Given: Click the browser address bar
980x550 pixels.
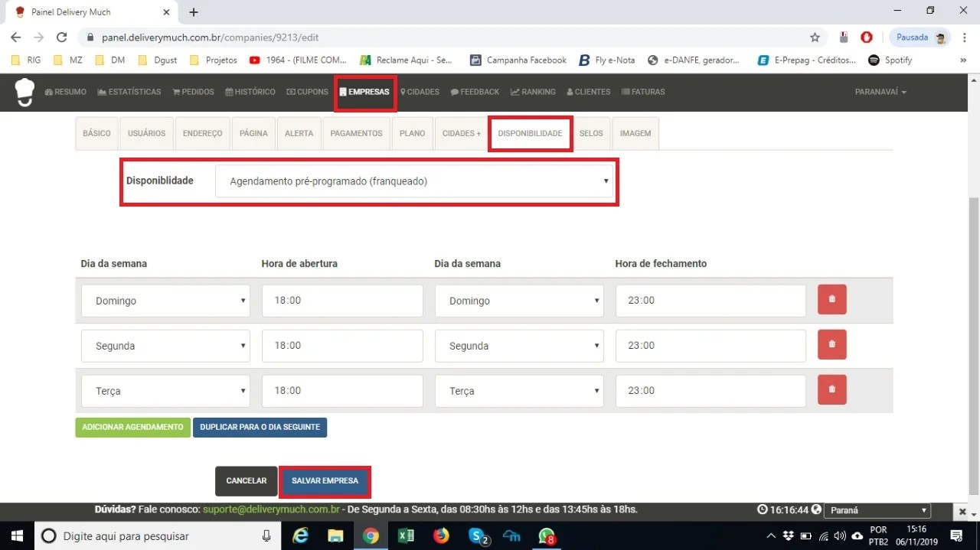Looking at the screenshot, I should tap(444, 37).
